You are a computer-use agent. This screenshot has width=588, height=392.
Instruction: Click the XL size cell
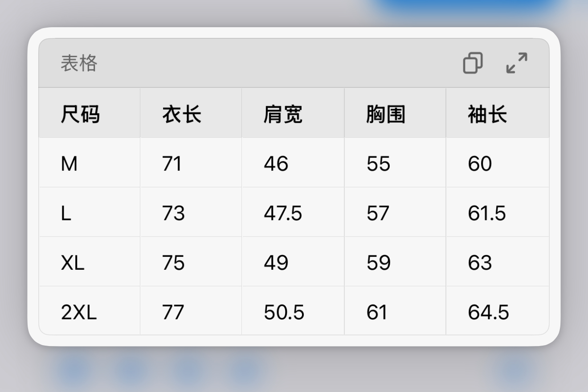[73, 263]
